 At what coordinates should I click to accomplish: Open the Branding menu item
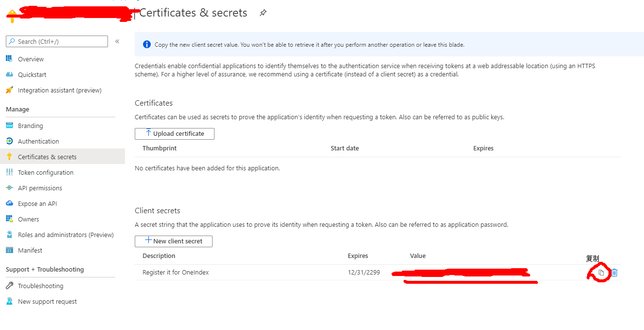[30, 126]
